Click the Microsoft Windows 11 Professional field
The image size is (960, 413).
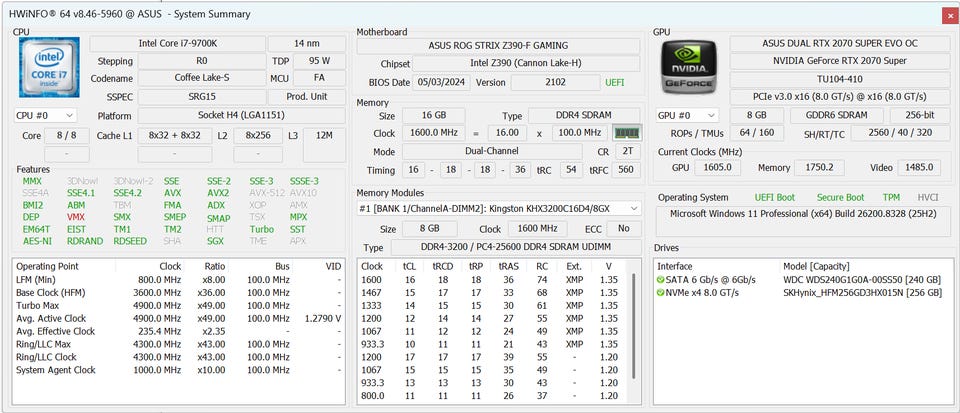[x=803, y=221]
